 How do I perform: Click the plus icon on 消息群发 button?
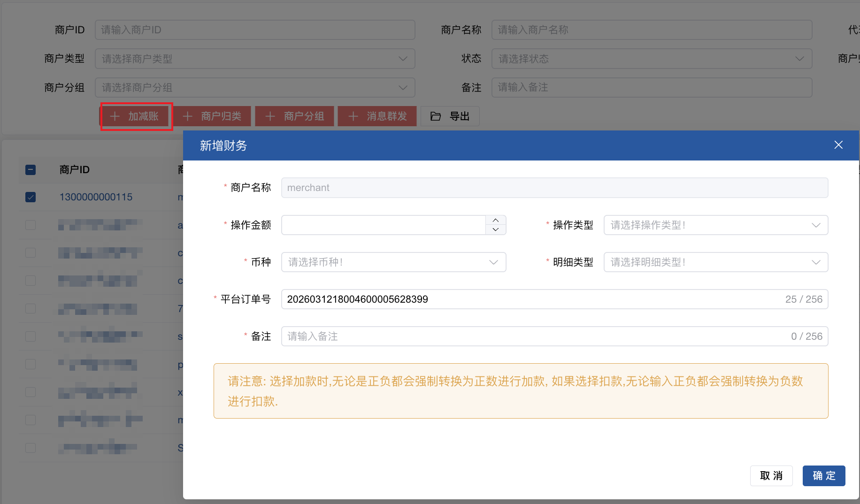353,116
